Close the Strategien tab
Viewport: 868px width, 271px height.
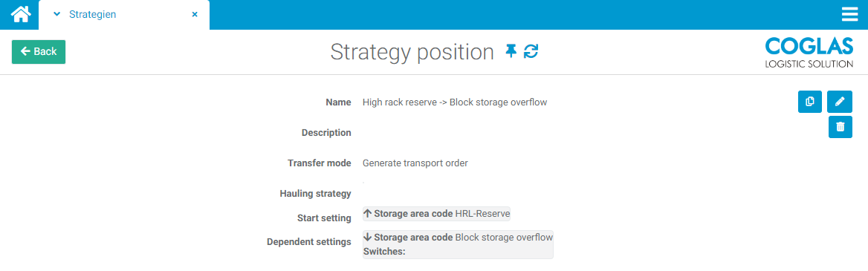pyautogui.click(x=195, y=14)
